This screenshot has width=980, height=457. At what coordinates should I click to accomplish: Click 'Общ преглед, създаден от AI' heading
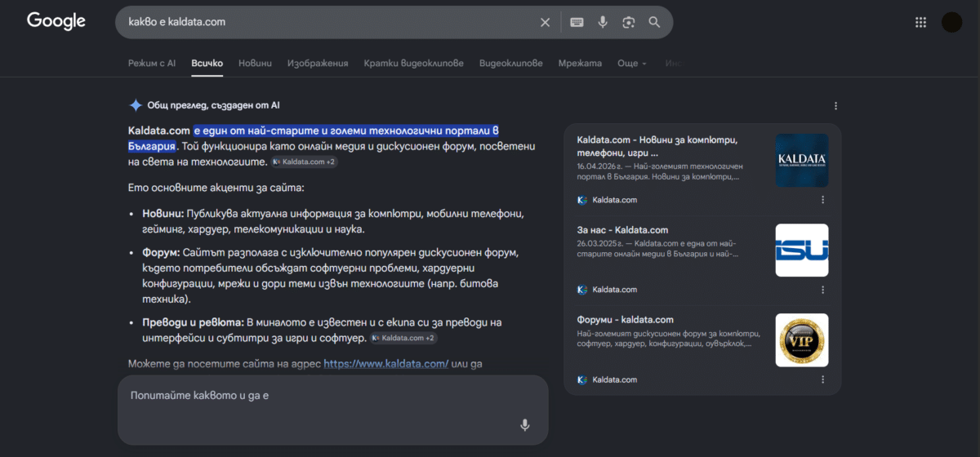214,105
